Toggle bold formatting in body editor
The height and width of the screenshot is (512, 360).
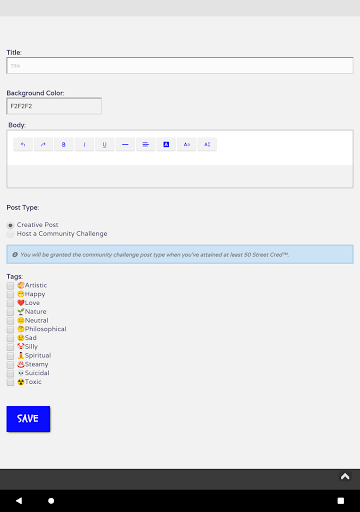[64, 144]
